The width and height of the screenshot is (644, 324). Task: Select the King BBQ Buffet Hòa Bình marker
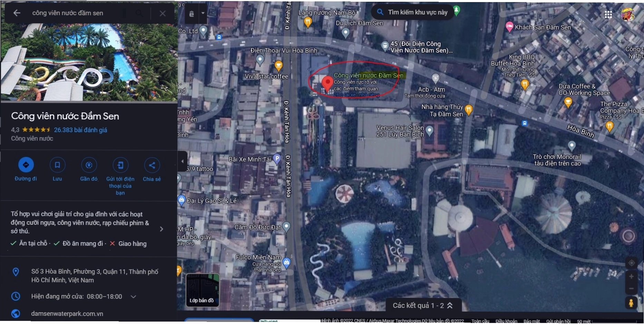pyautogui.click(x=525, y=84)
